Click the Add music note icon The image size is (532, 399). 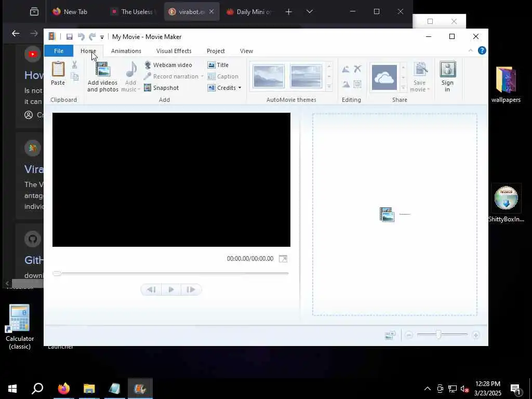(131, 70)
